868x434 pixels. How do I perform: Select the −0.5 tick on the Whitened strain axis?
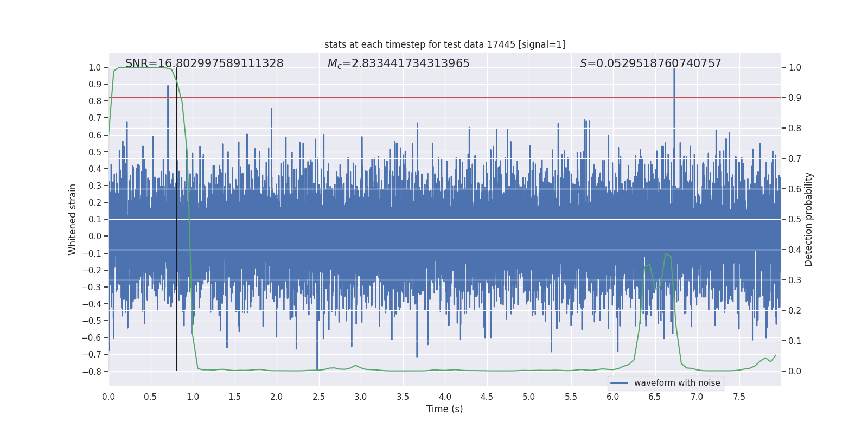coord(92,321)
